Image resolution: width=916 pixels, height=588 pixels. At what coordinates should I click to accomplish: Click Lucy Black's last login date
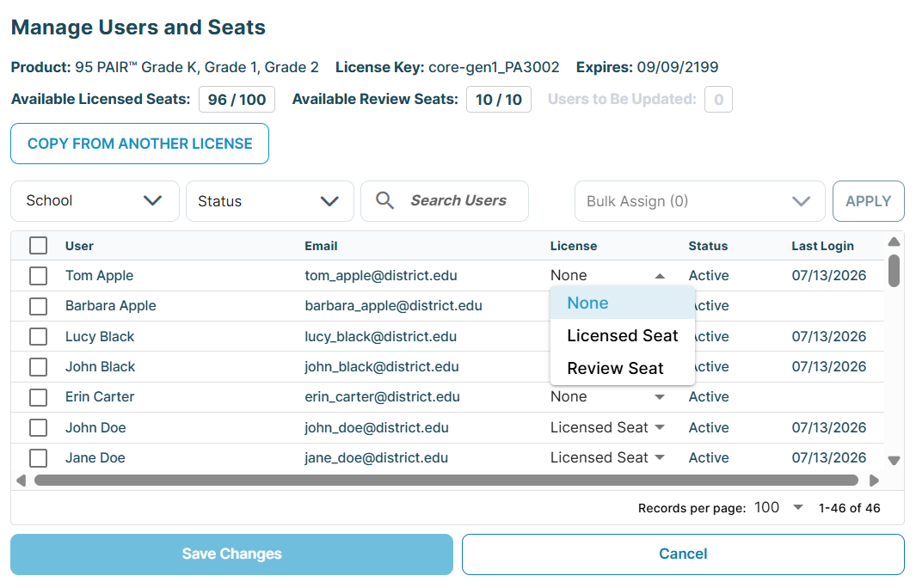click(829, 336)
